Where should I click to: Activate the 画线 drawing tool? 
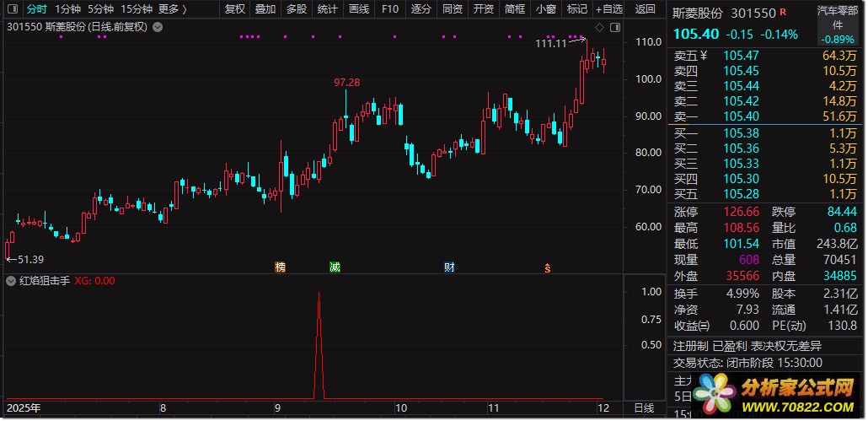point(359,9)
